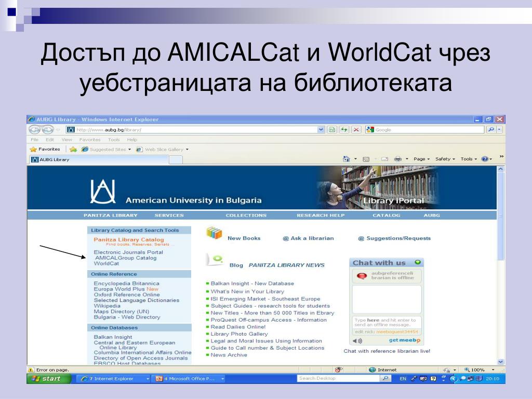This screenshot has height=399, width=532.
Task: Open the Ask a librarian link
Action: [308, 238]
